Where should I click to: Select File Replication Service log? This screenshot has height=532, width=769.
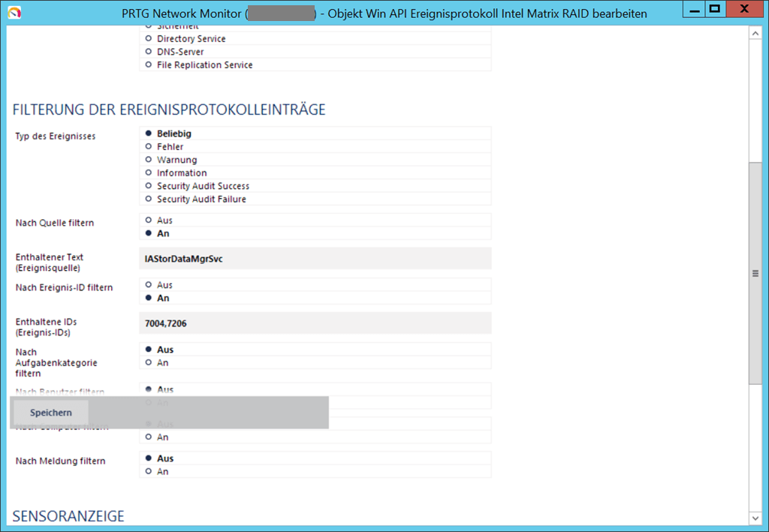coord(149,65)
